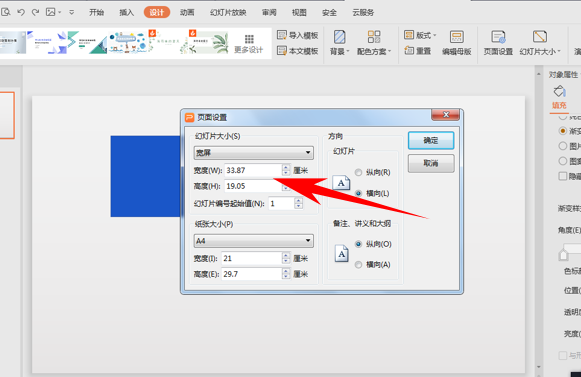
Task: Switch to the 动画 tab
Action: [x=187, y=12]
